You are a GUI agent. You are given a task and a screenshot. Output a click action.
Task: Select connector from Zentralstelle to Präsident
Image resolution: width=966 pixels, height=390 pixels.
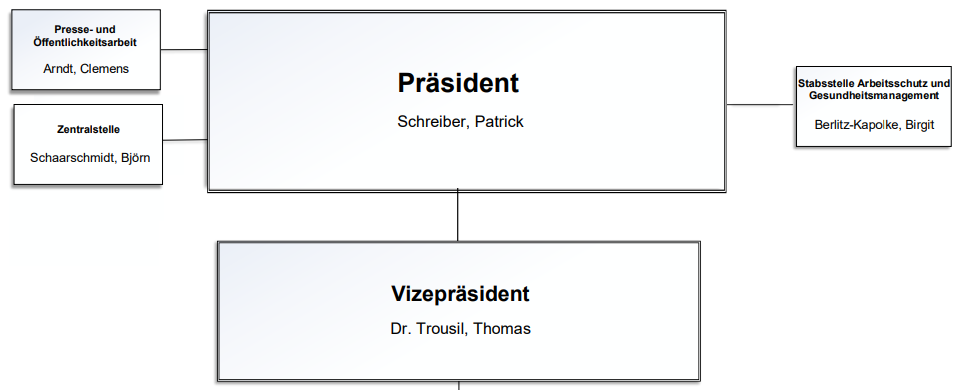(x=185, y=140)
